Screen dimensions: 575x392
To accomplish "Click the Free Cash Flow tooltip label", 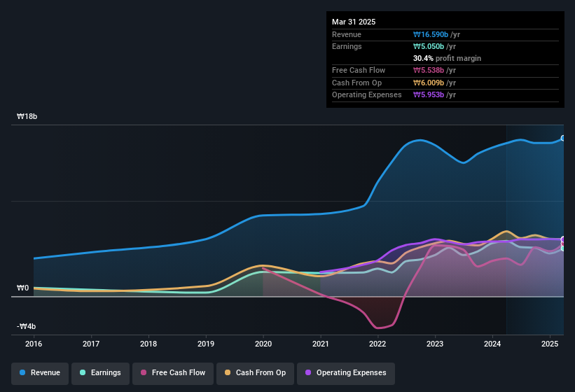I will click(x=359, y=70).
